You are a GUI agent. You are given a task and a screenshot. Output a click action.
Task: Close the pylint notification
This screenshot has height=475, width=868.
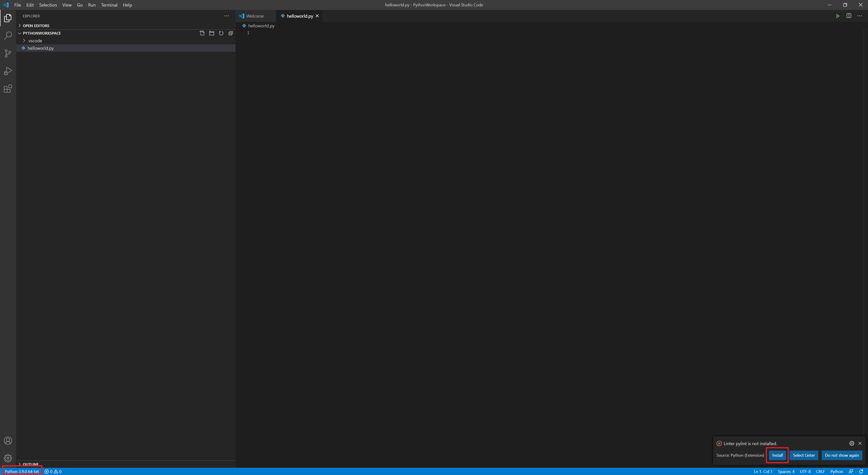860,443
